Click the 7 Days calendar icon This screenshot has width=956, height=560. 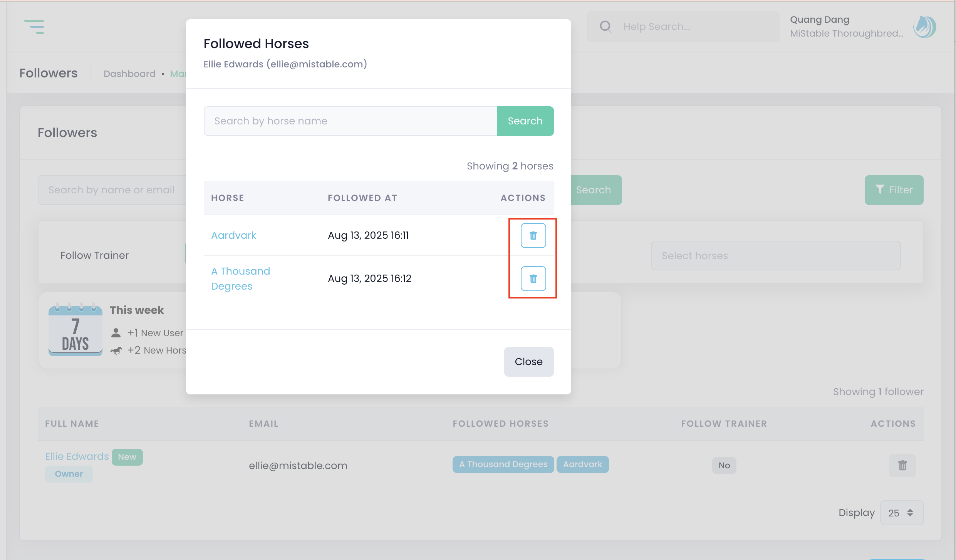pyautogui.click(x=75, y=330)
